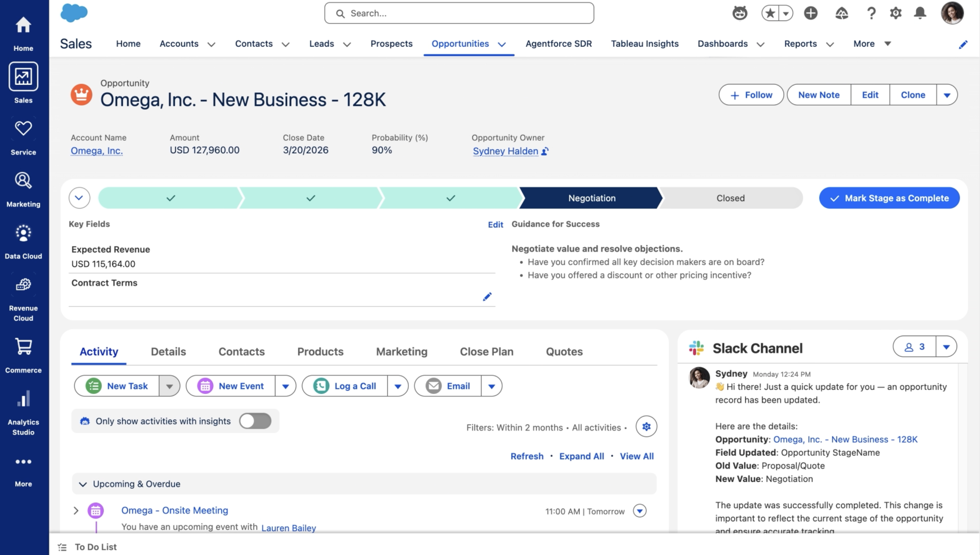Open Commerce from the sidebar
980x555 pixels.
coord(23,354)
